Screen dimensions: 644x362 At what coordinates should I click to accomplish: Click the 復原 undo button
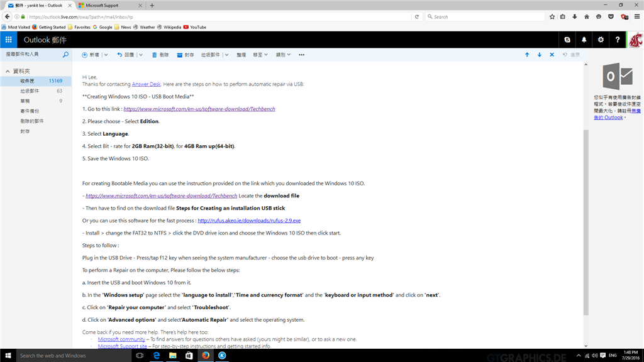571,55
